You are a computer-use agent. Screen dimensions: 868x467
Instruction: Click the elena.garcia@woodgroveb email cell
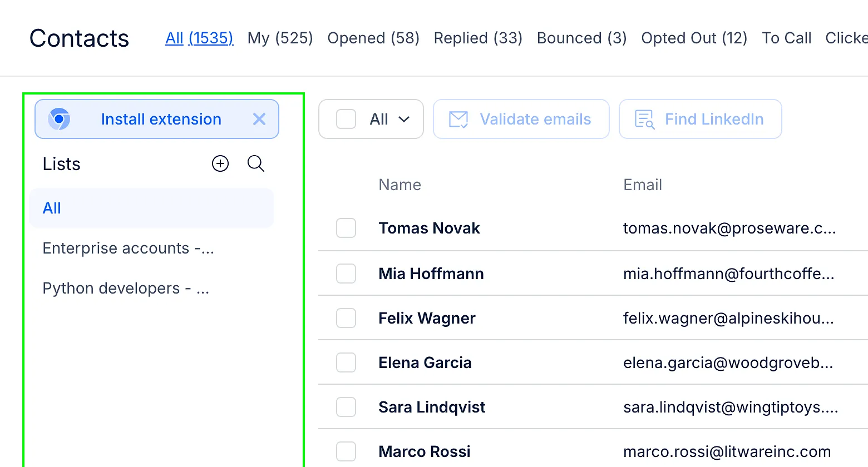pyautogui.click(x=728, y=362)
